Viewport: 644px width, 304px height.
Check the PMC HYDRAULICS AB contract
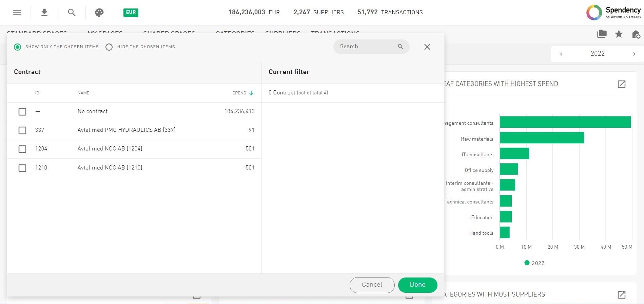22,130
